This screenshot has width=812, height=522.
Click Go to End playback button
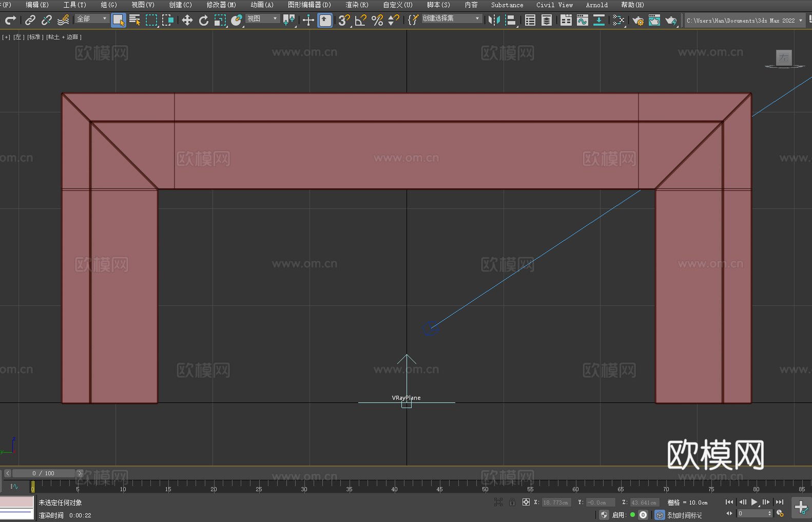pos(780,502)
